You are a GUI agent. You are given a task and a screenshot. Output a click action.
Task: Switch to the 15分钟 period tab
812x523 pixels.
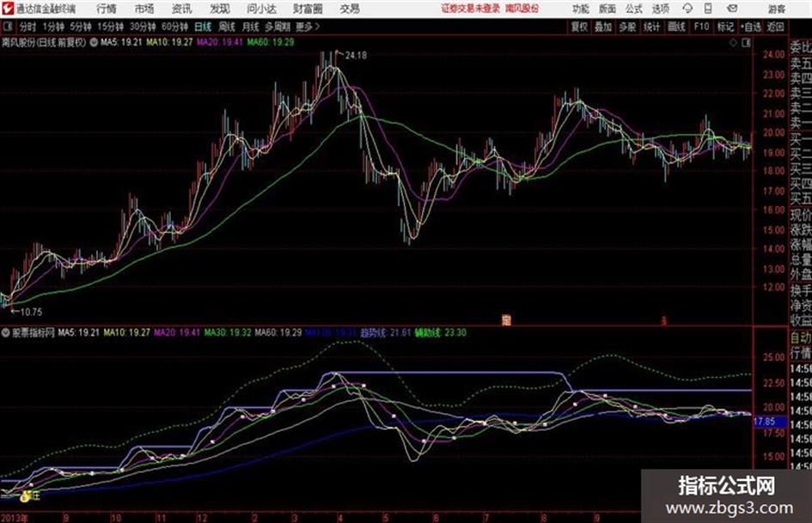[110, 27]
